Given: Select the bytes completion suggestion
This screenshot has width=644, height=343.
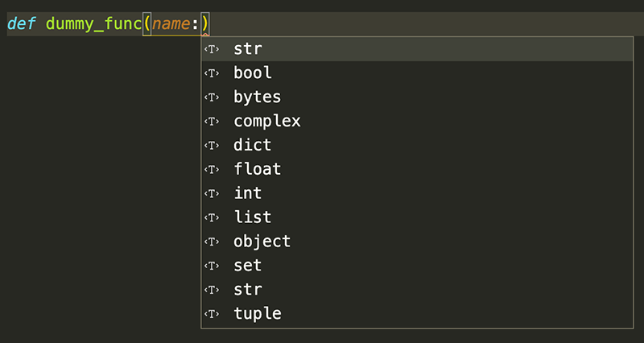Looking at the screenshot, I should tap(257, 97).
